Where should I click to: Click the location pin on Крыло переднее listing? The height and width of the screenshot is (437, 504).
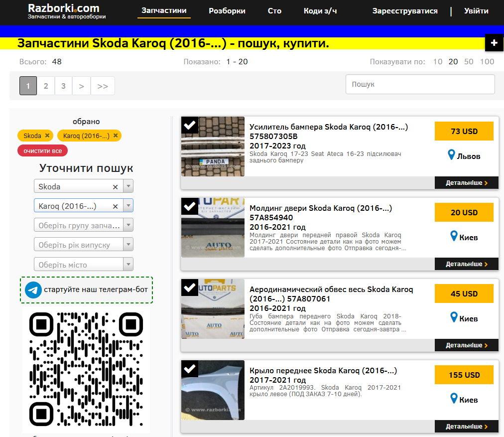click(x=454, y=399)
